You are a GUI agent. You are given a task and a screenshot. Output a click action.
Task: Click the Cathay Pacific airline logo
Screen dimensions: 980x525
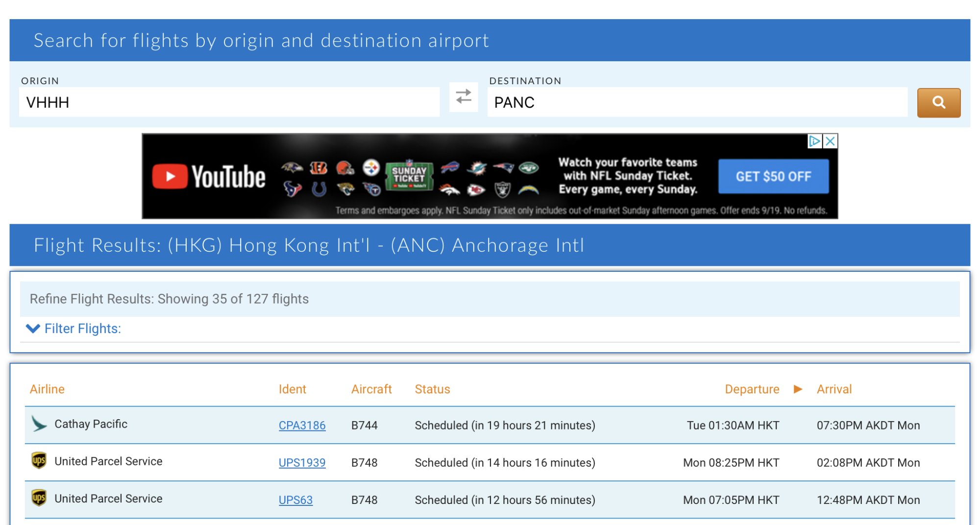[x=39, y=424]
